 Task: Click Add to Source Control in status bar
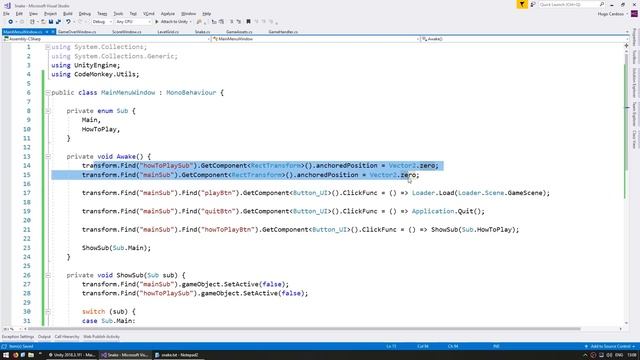coord(610,347)
